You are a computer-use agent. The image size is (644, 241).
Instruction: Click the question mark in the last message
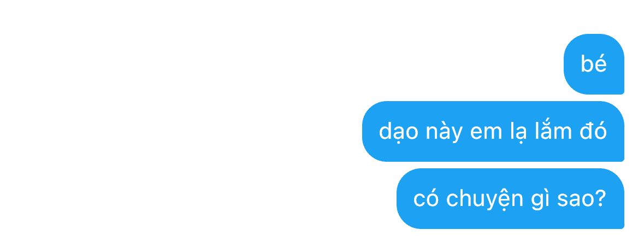click(x=601, y=198)
